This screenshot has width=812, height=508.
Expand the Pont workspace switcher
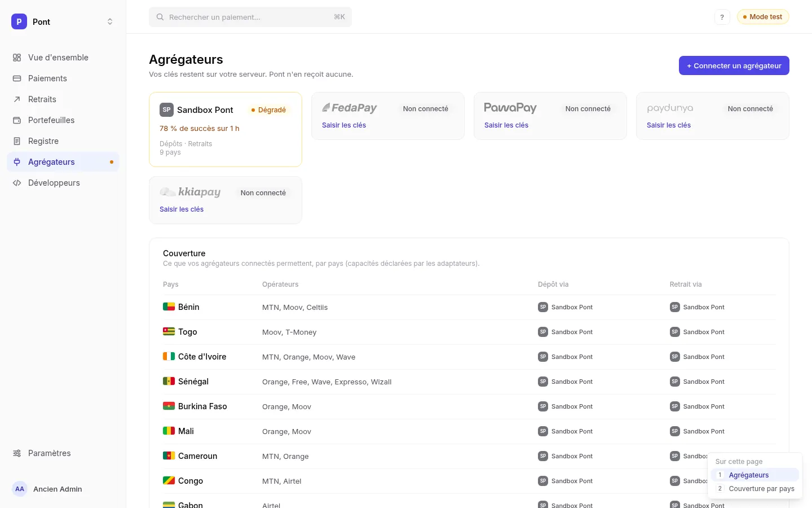[110, 21]
